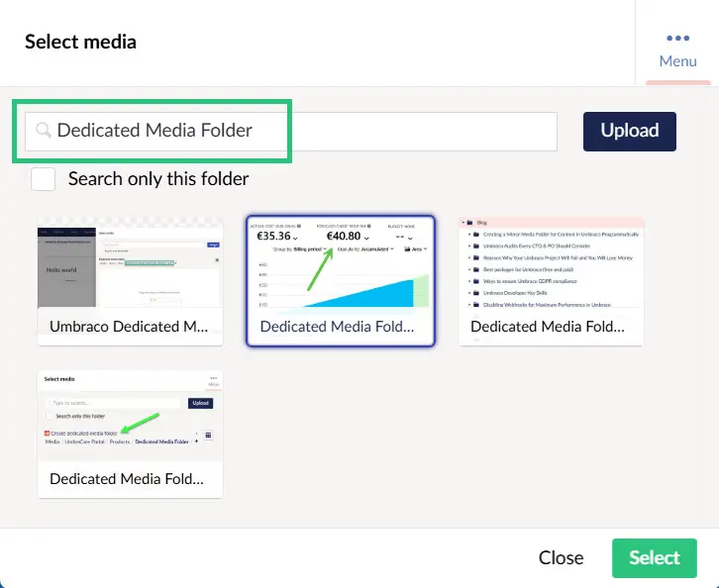Click the search magnifier icon
Image resolution: width=719 pixels, height=588 pixels.
[x=44, y=131]
